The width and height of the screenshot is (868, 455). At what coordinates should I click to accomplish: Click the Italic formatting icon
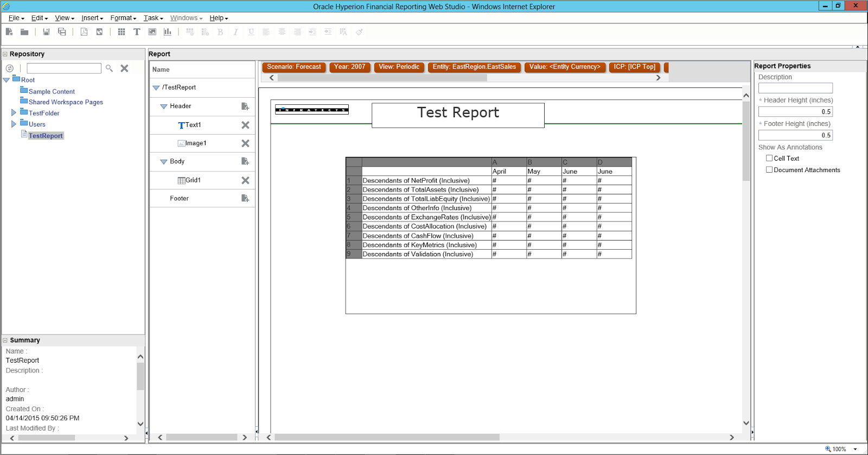tap(235, 32)
